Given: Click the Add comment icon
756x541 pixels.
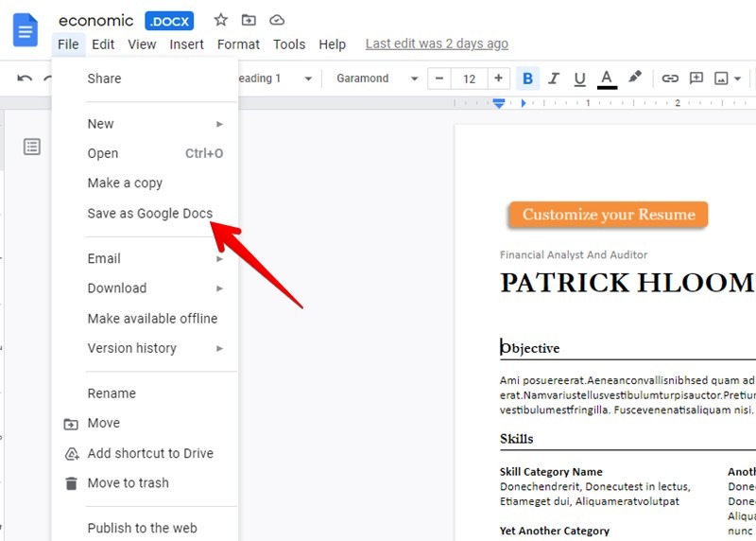Looking at the screenshot, I should (x=696, y=78).
